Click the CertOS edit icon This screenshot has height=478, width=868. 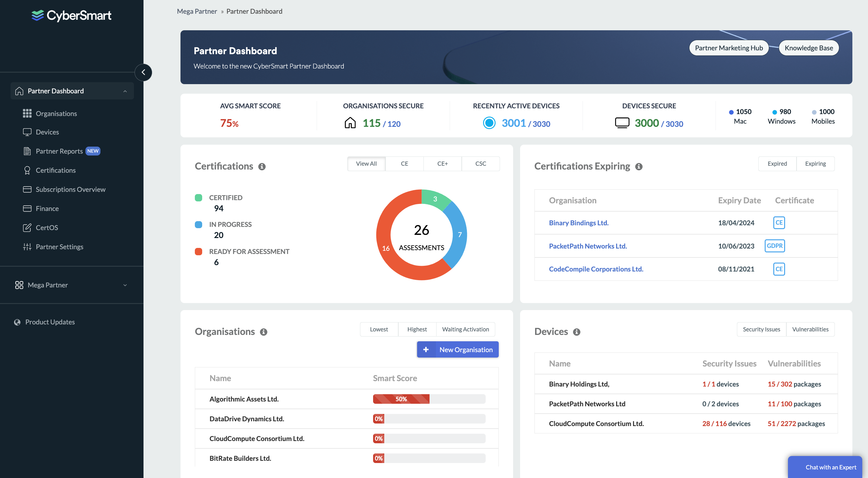(27, 228)
